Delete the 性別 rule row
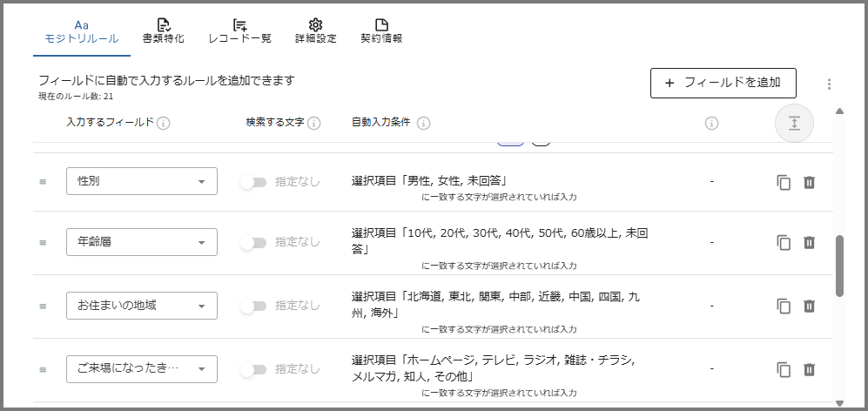Image resolution: width=868 pixels, height=411 pixels. 809,182
